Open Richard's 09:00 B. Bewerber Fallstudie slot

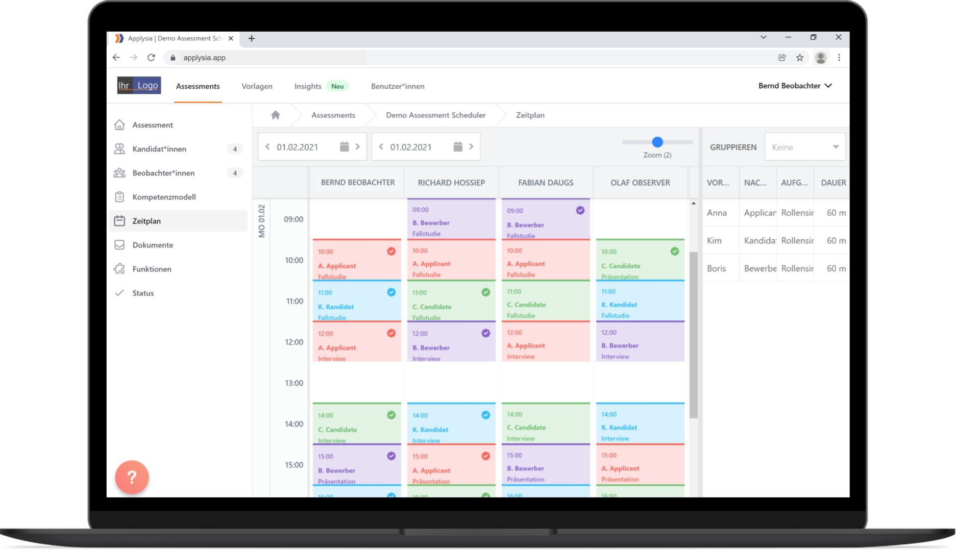[451, 219]
